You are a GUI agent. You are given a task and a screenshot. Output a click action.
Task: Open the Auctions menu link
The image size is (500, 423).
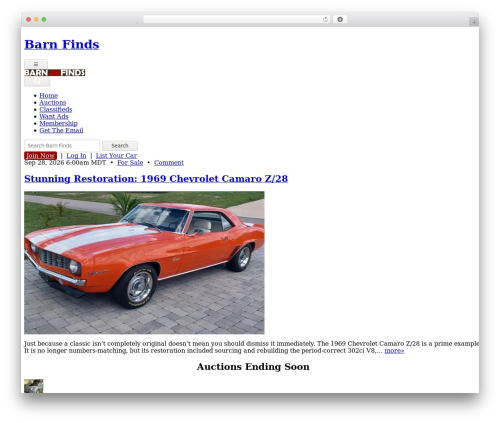point(53,102)
